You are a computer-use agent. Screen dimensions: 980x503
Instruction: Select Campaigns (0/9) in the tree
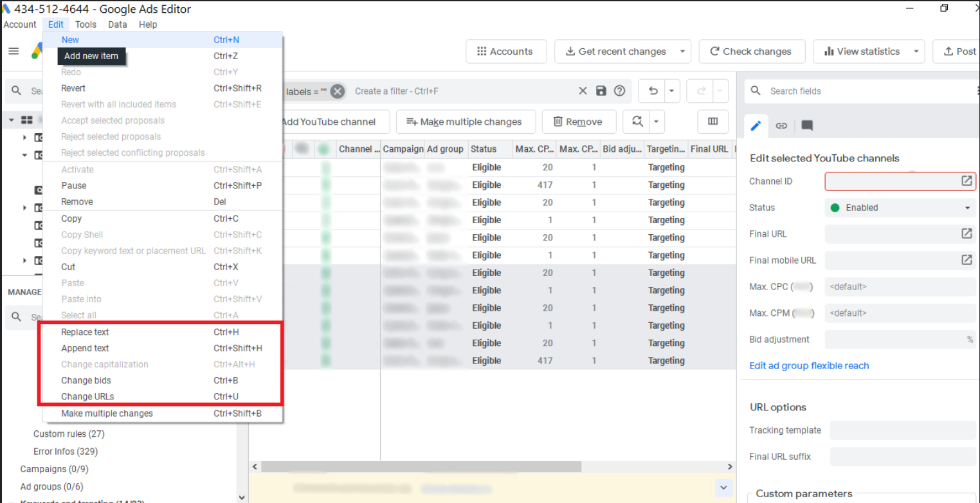click(x=54, y=469)
